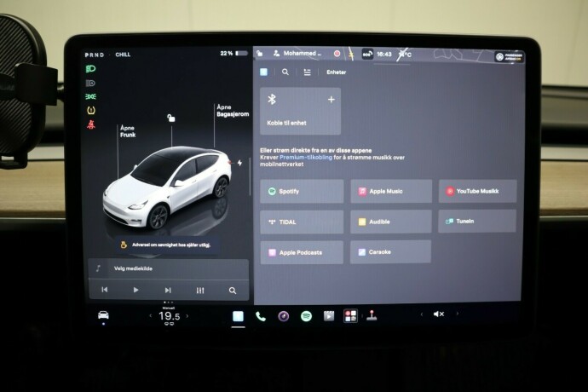Tap the tire pressure warning icon
This screenshot has height=392, width=588.
coord(90,110)
